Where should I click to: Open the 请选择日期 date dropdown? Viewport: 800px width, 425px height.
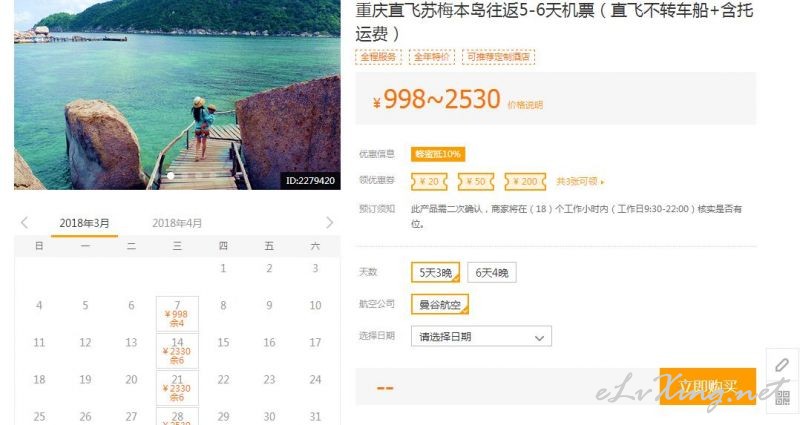point(481,336)
